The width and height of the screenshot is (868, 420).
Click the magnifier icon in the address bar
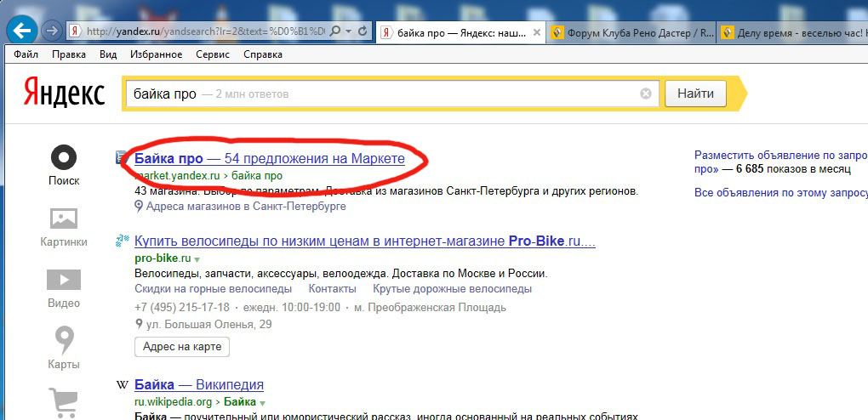click(334, 31)
